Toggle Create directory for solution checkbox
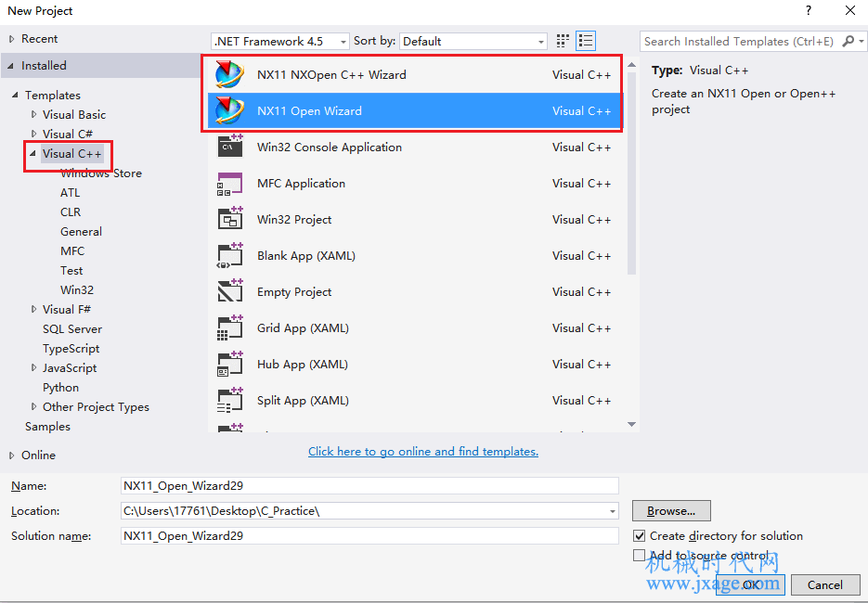 click(640, 535)
